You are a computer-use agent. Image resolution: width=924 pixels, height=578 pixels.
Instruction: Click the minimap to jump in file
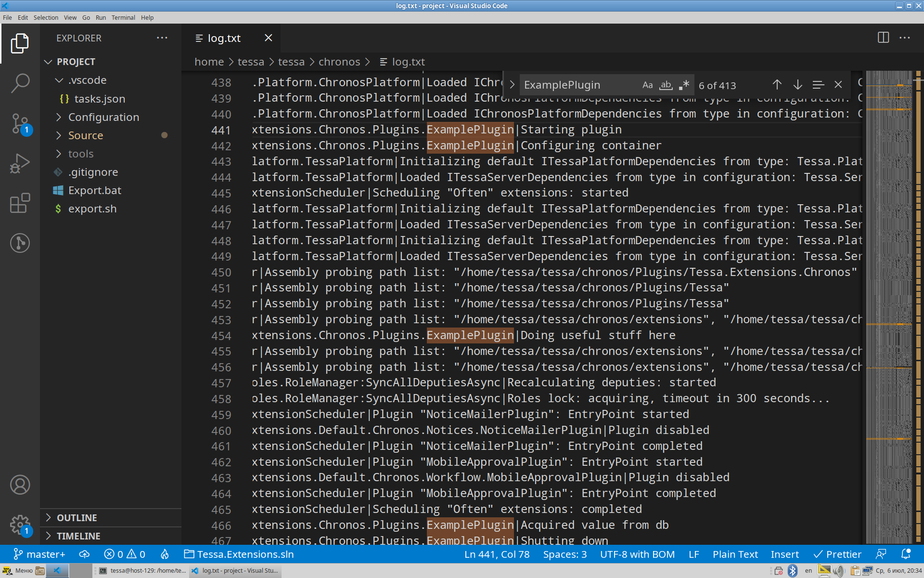889,289
